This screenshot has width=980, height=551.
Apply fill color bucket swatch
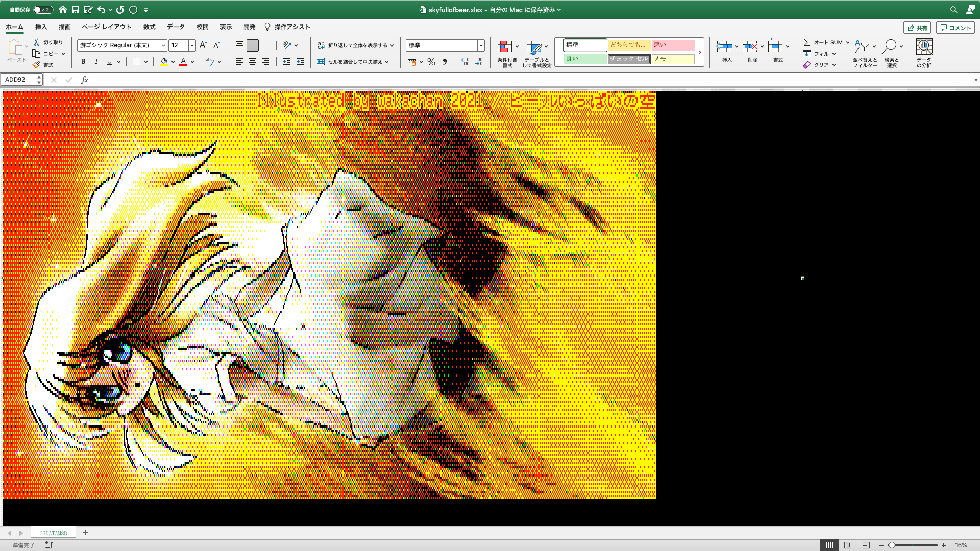click(x=164, y=62)
